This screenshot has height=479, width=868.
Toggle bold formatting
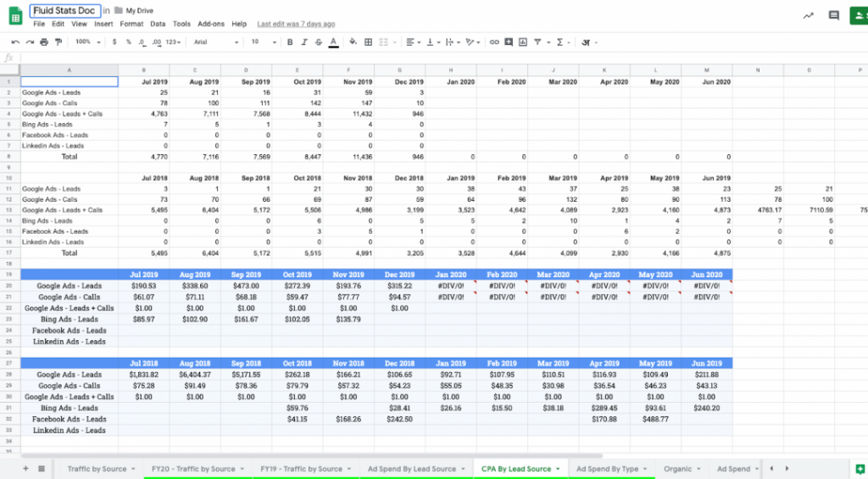(x=290, y=42)
